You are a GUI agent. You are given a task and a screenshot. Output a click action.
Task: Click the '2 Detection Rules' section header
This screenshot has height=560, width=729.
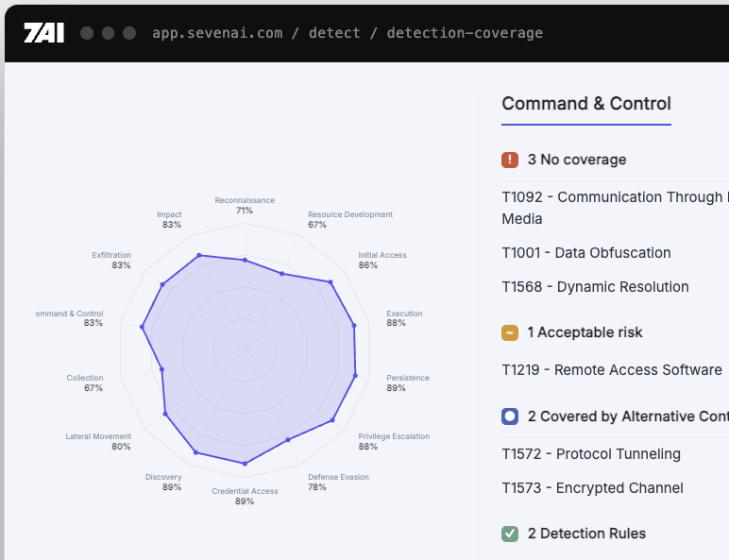point(586,534)
